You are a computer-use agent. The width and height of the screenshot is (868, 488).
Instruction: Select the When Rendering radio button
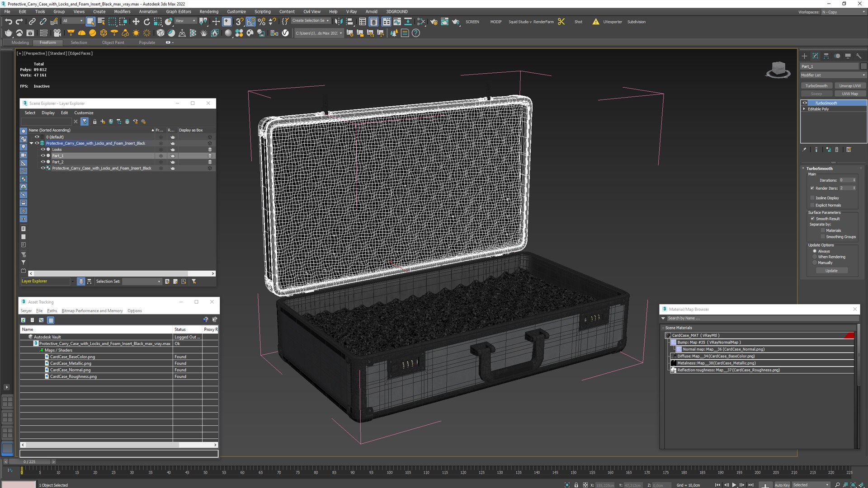[815, 257]
